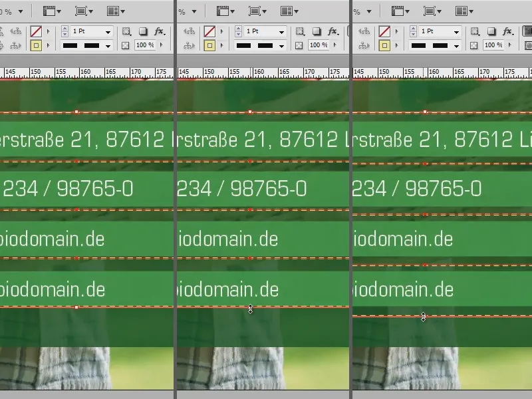Click Select Previous Object icon in middle panel
The image size is (532, 399).
[x=189, y=31]
